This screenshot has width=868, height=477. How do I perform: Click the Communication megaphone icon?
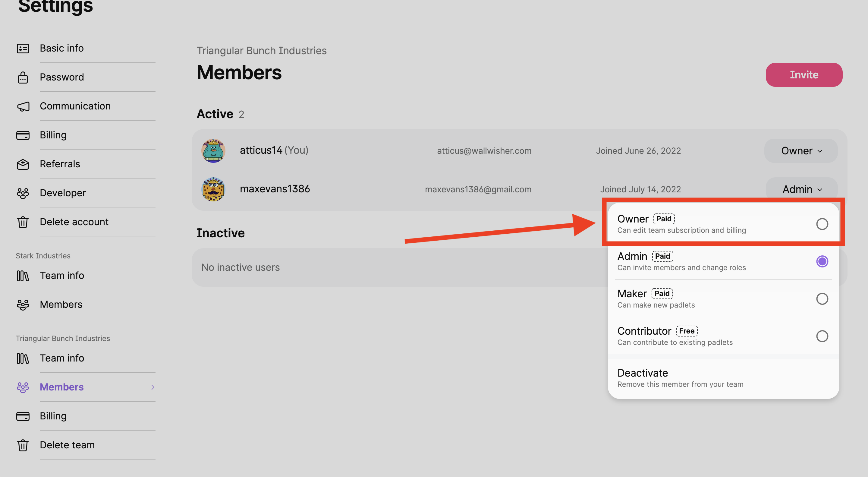coord(23,106)
